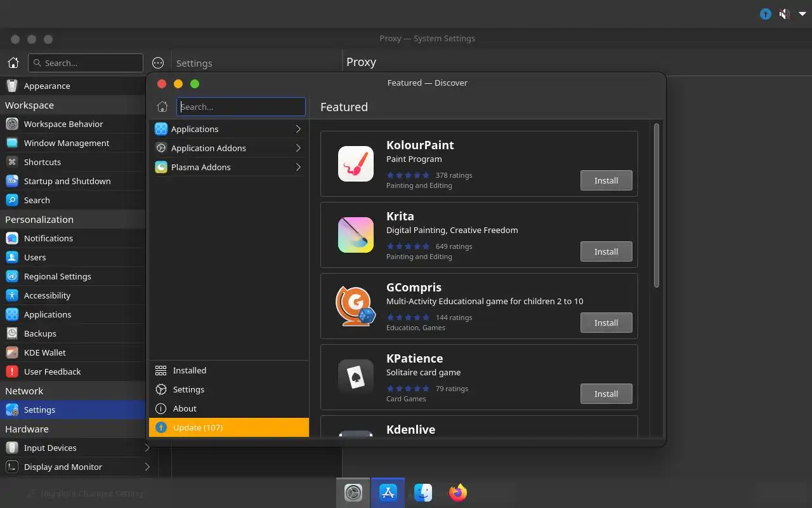The height and width of the screenshot is (508, 812).
Task: Click the Installed list icon in Discover
Action: tap(161, 370)
